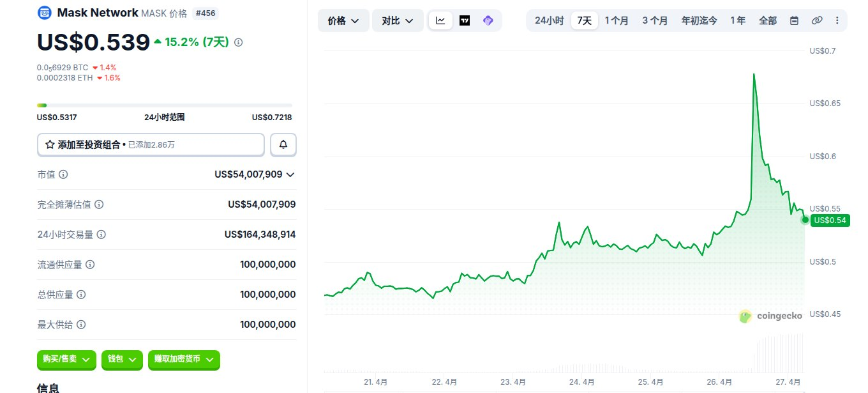868x393 pixels.
Task: Click the 26. 4月 date axis label
Action: [719, 382]
